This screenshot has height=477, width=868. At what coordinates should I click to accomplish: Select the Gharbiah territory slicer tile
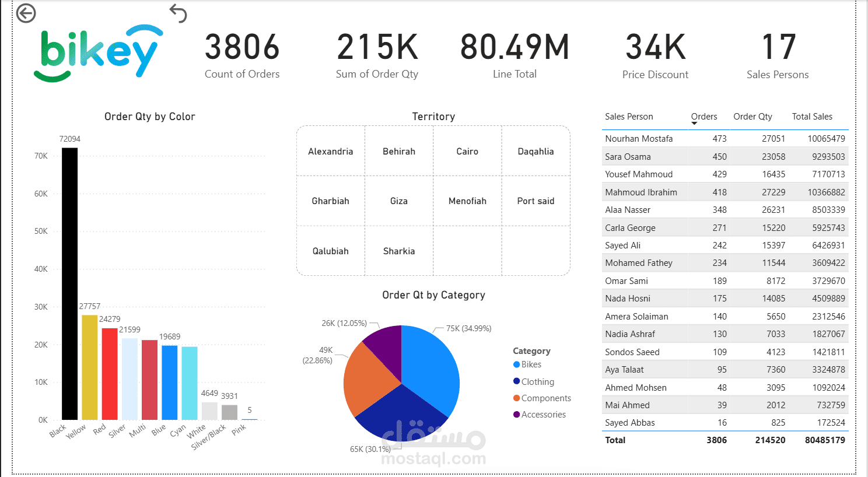pyautogui.click(x=331, y=201)
